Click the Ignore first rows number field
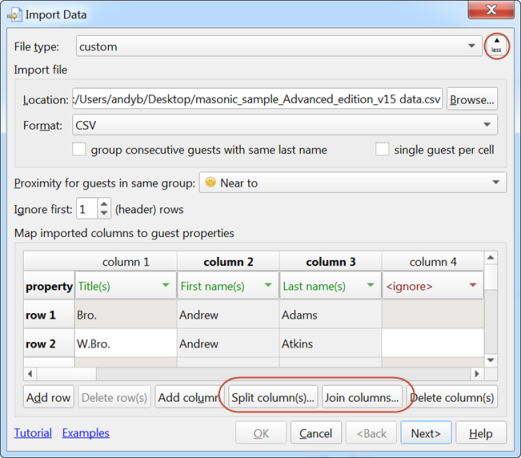521x458 pixels. pyautogui.click(x=87, y=209)
